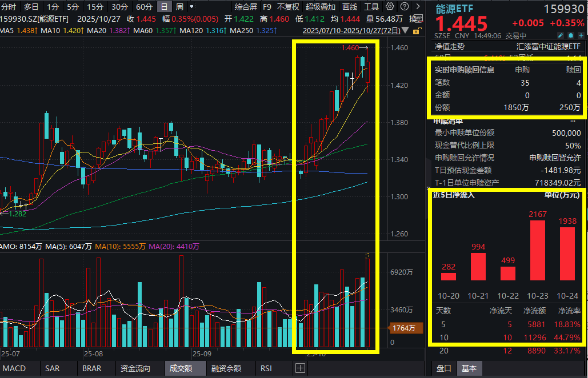Click the plus icon to add an indicator tab
Image resolution: width=588 pixels, height=378 pixels.
pyautogui.click(x=300, y=368)
